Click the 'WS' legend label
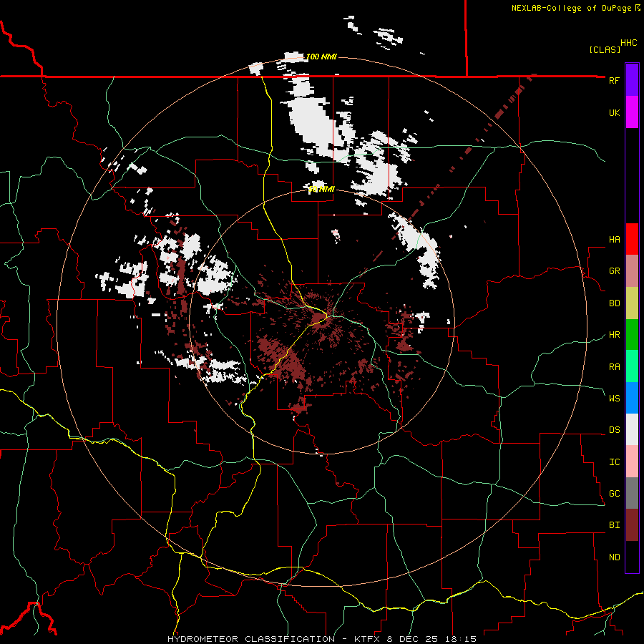The image size is (644, 644). pos(614,399)
